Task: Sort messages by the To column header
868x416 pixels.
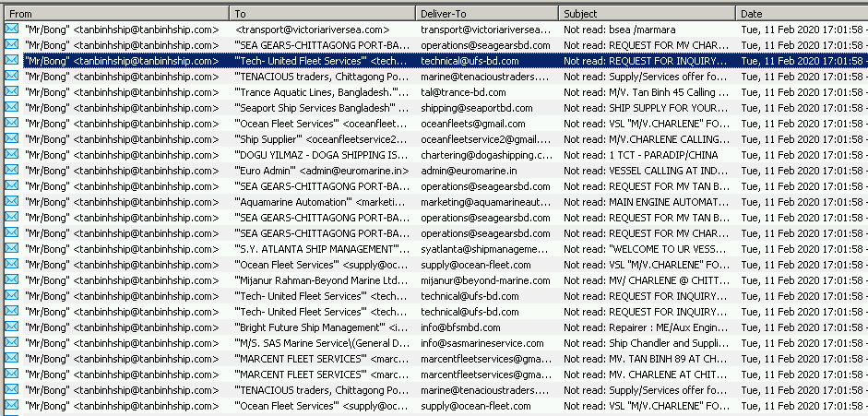Action: pos(323,13)
